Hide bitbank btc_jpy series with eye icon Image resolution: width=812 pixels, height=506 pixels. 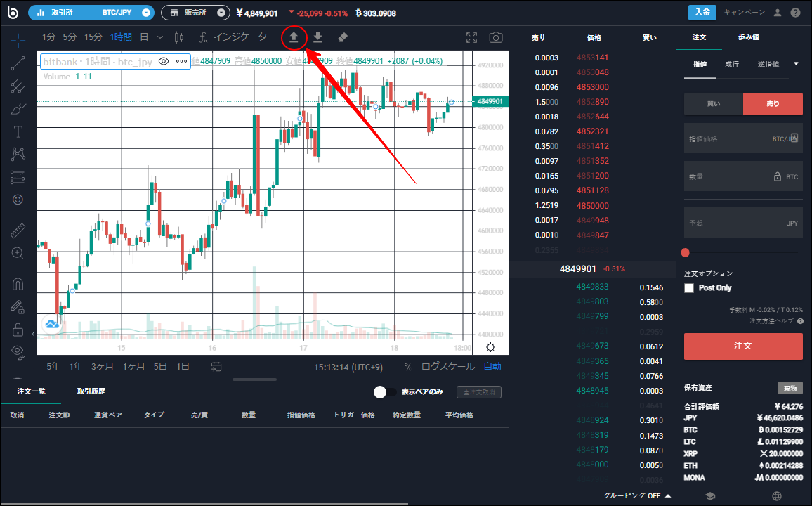point(164,61)
